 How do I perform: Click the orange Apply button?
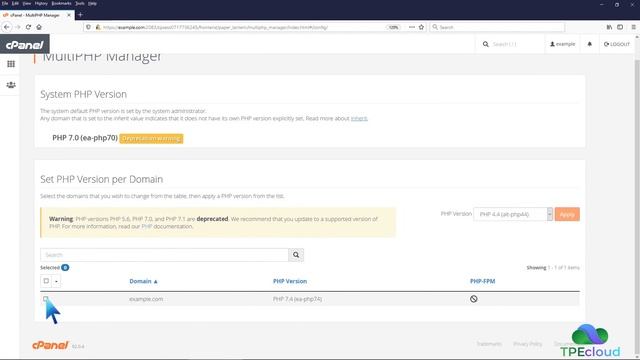coord(567,214)
